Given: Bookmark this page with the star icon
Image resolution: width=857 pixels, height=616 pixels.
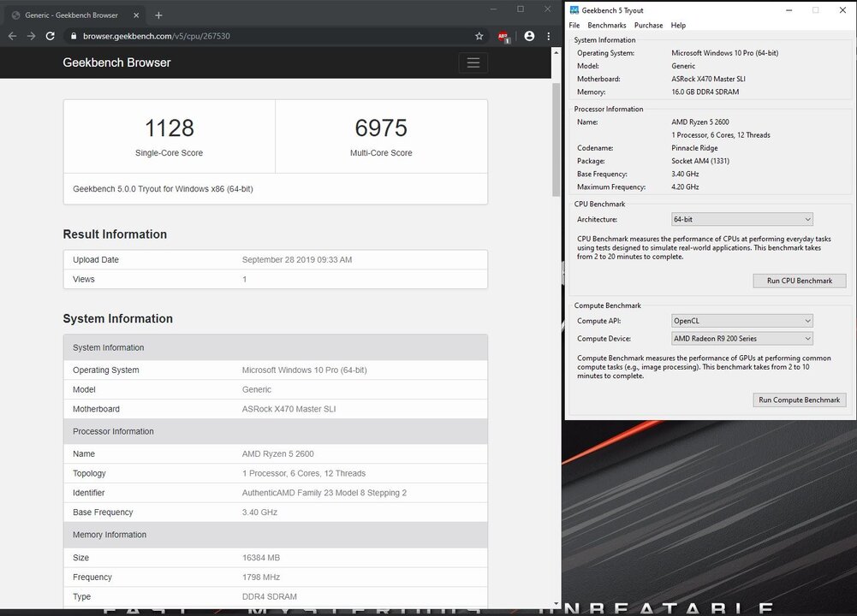Looking at the screenshot, I should coord(479,36).
